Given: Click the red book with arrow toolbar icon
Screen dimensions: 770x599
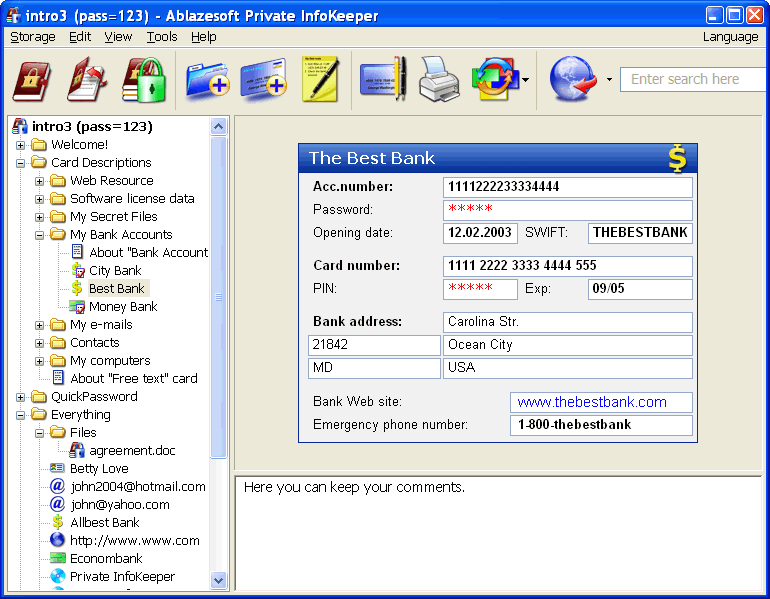Looking at the screenshot, I should [x=87, y=80].
